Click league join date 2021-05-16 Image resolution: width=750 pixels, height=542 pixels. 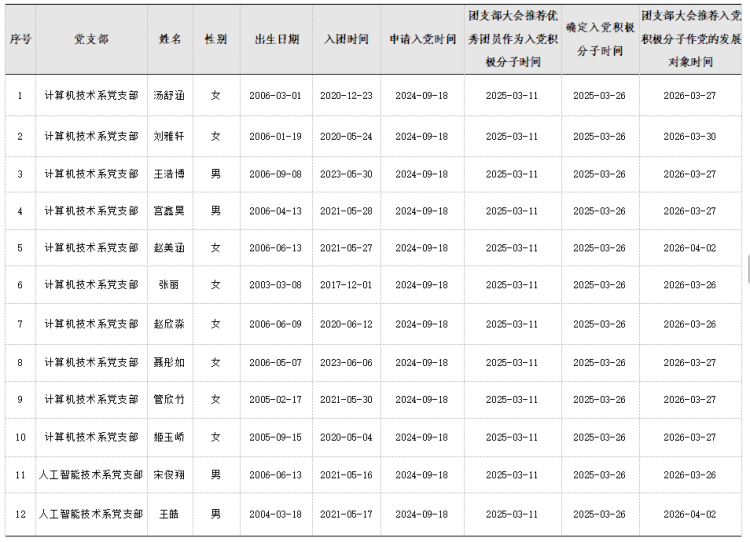click(346, 475)
